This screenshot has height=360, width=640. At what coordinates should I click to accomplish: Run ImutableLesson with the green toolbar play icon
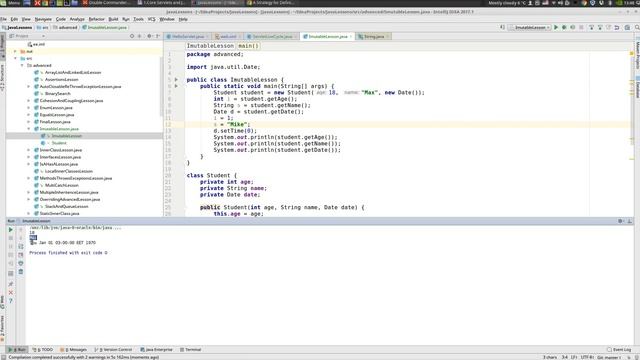pyautogui.click(x=556, y=27)
